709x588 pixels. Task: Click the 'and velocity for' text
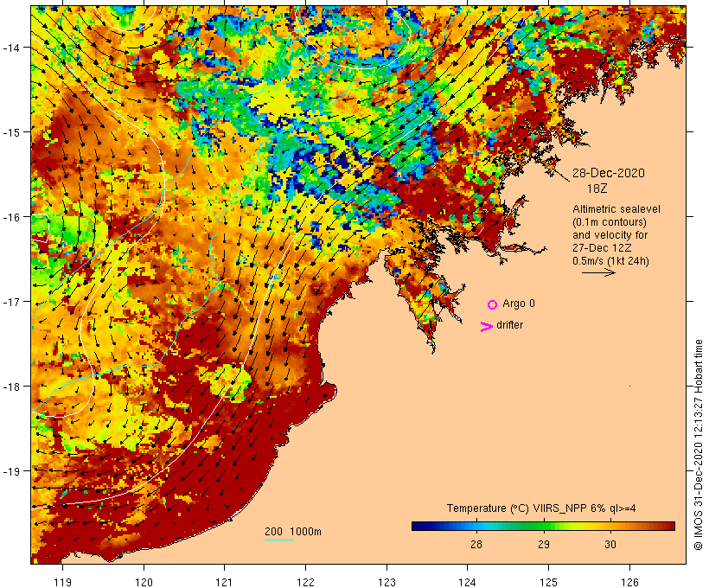[x=610, y=234]
